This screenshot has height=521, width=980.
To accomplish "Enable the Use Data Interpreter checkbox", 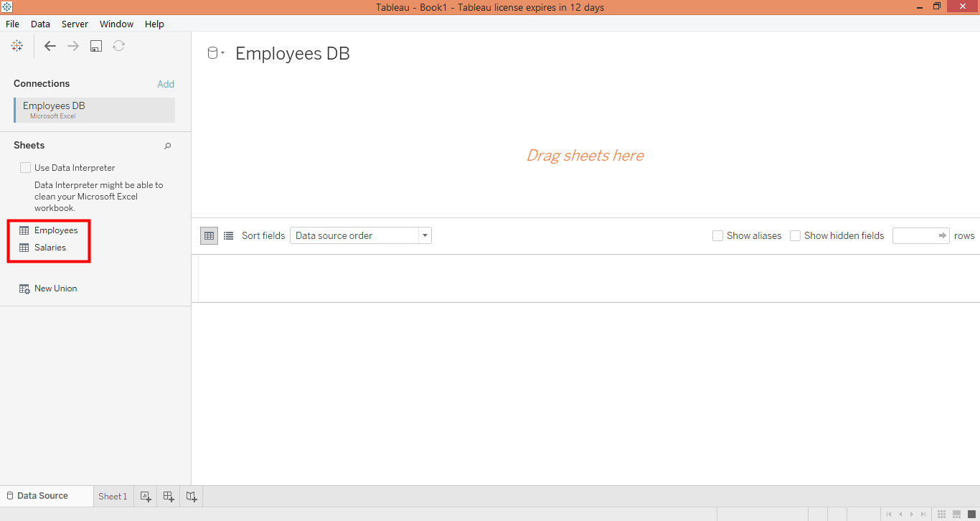I will (x=25, y=167).
